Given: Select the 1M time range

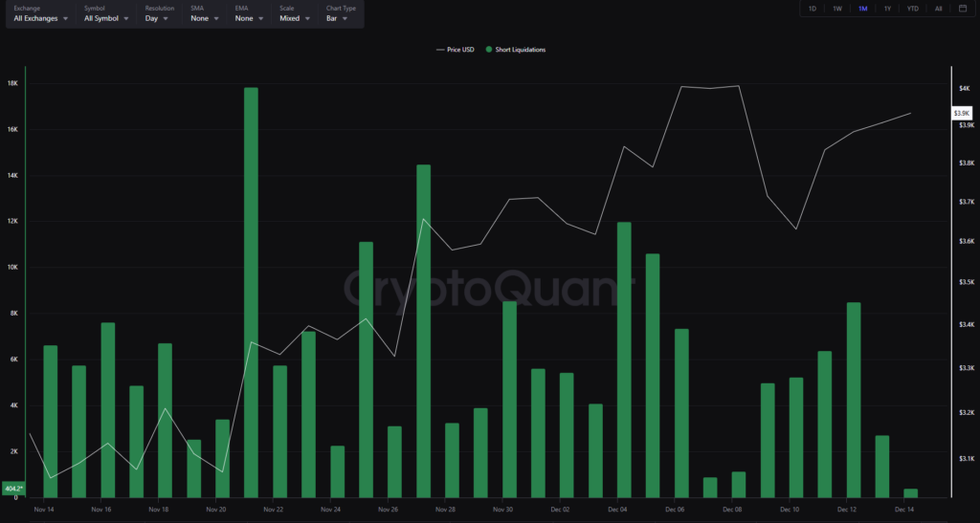Looking at the screenshot, I should [x=862, y=9].
